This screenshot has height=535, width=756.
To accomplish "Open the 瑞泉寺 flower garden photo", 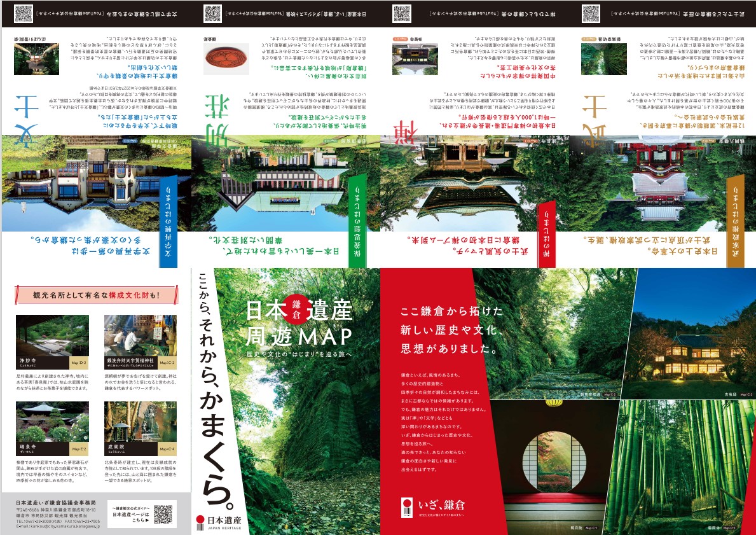I will pyautogui.click(x=53, y=422).
